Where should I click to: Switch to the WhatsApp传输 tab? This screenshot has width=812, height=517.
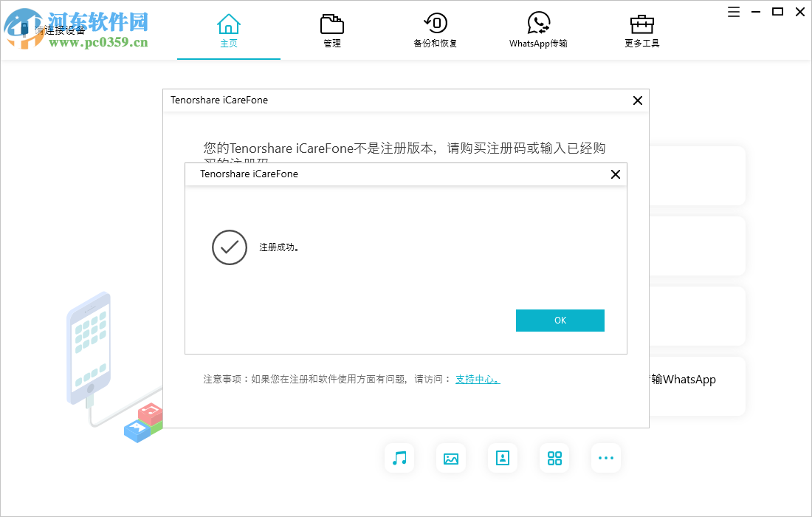point(538,30)
